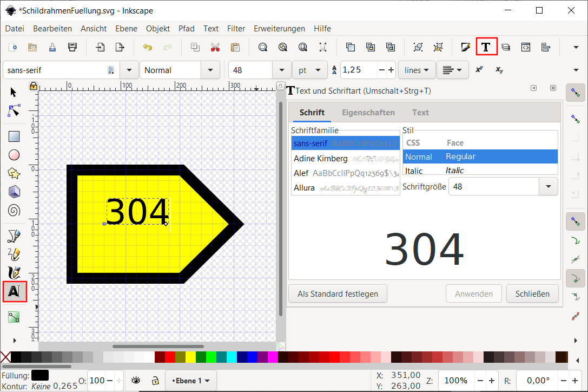588x392 pixels.
Task: Click the Als Standard festlegen button
Action: (338, 293)
